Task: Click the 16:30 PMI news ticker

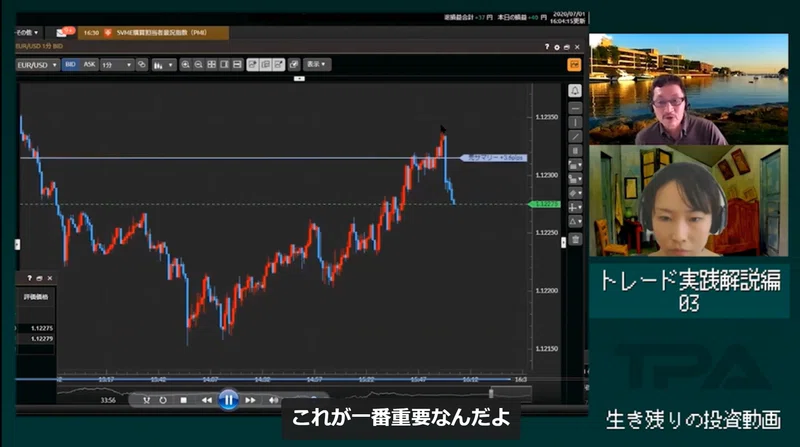Action: point(154,33)
